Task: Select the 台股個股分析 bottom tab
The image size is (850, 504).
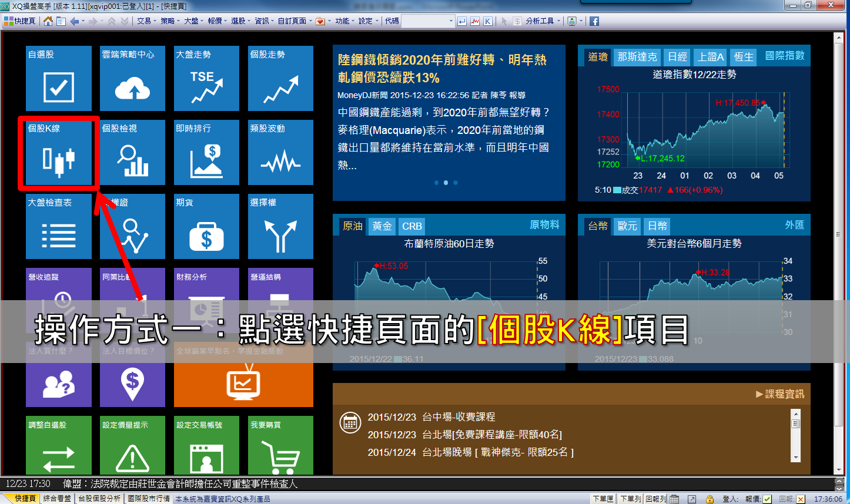Action: tap(99, 499)
